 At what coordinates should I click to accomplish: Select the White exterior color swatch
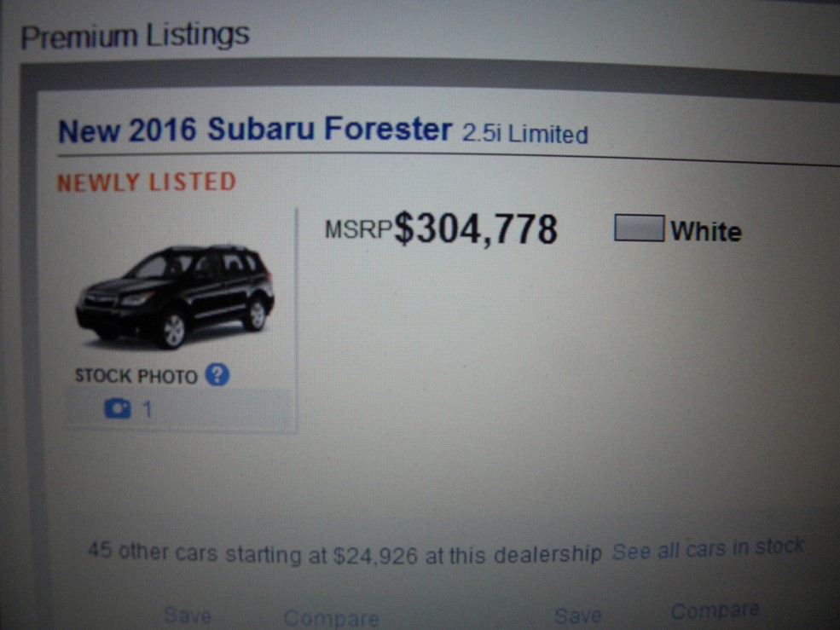tap(639, 228)
